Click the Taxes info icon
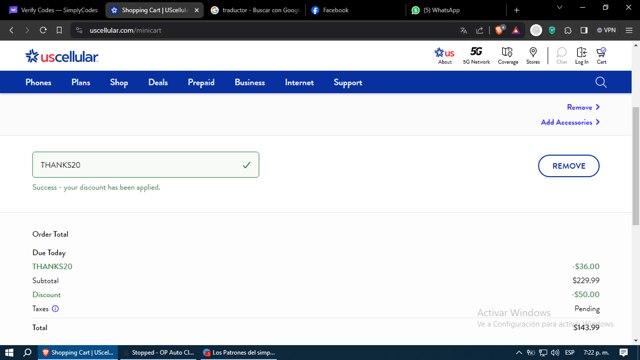 click(56, 309)
